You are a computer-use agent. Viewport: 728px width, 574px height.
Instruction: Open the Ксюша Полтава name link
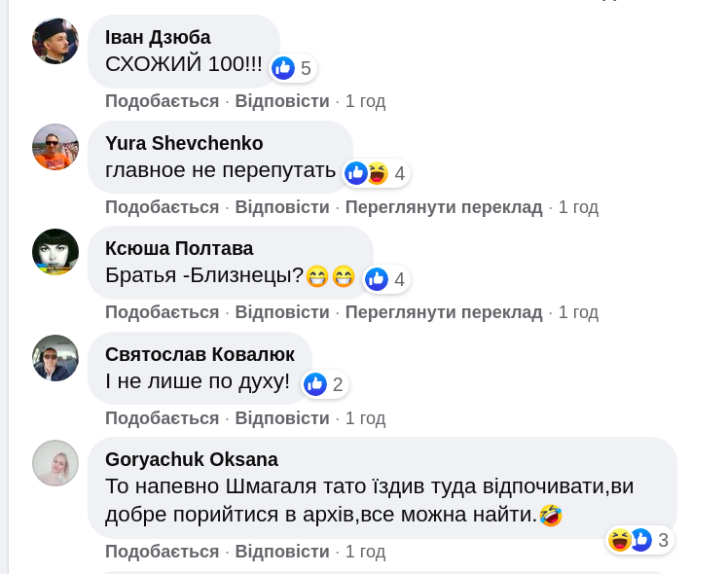pyautogui.click(x=179, y=248)
